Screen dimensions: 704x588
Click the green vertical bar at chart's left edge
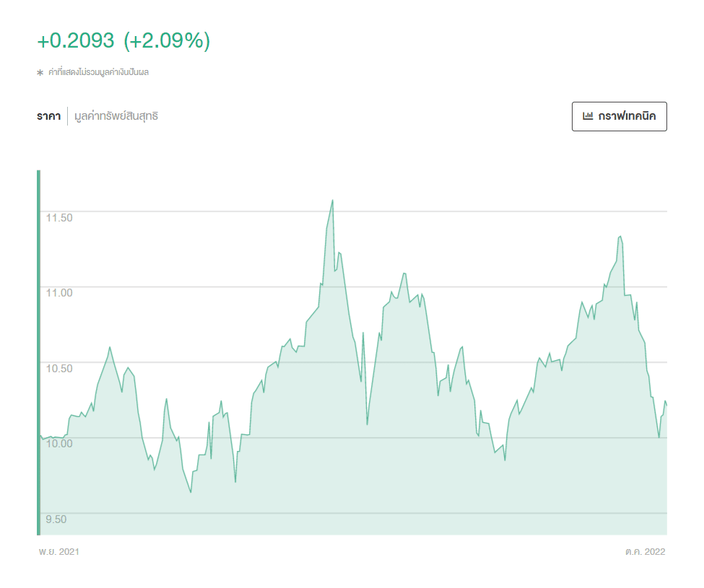[x=38, y=352]
